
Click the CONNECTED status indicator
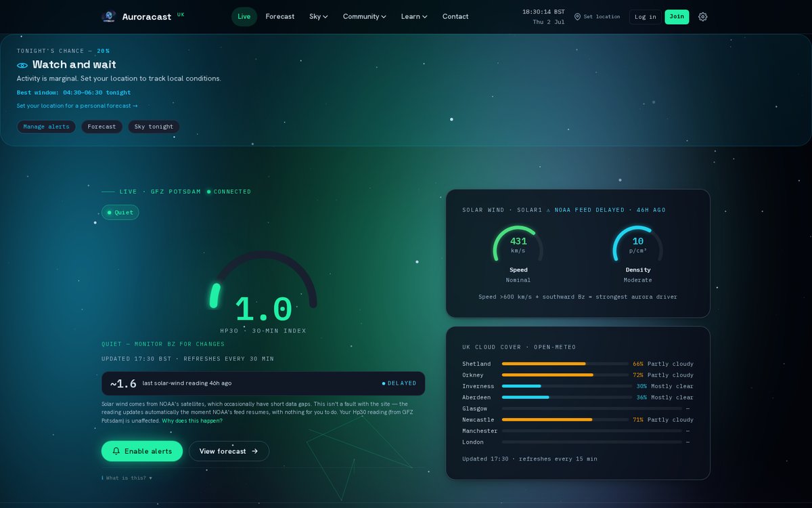229,192
